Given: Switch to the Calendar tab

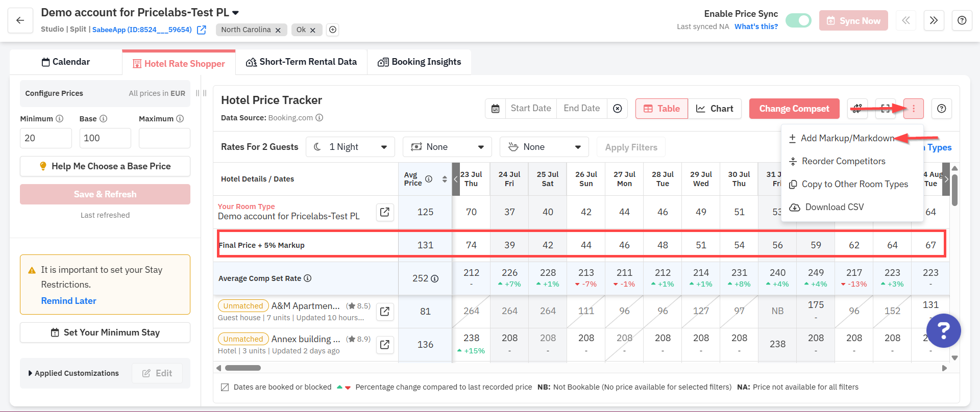Looking at the screenshot, I should point(66,62).
